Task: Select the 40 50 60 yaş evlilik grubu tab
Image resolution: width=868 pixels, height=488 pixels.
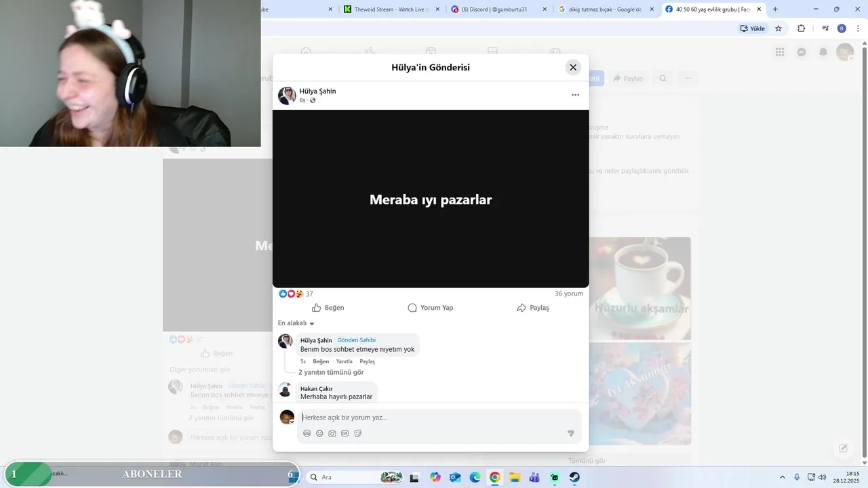Action: (713, 9)
